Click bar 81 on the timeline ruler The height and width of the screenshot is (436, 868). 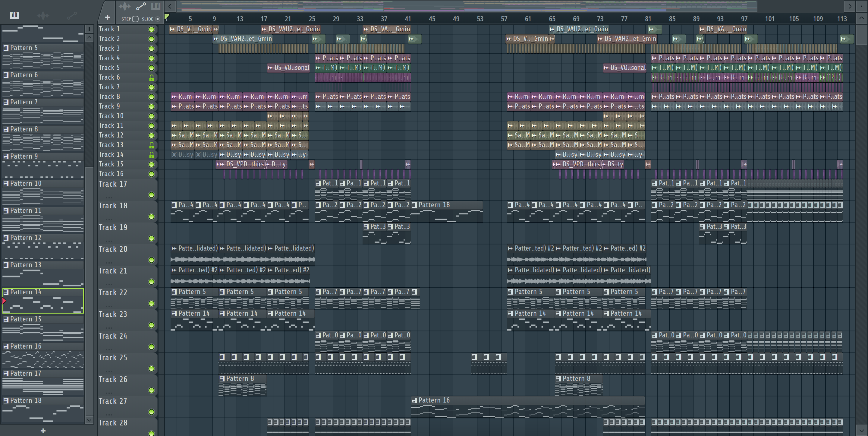click(648, 19)
